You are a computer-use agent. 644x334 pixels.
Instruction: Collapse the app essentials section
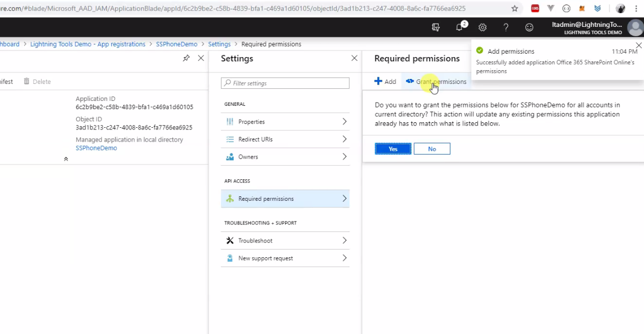click(x=66, y=159)
